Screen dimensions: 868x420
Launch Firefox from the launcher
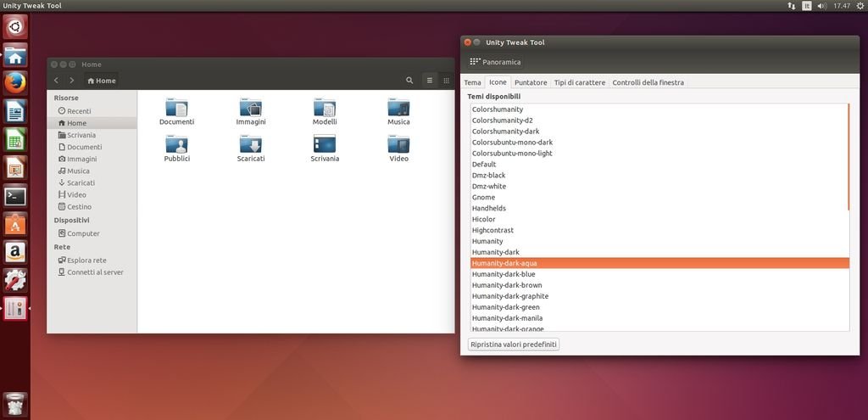[15, 83]
